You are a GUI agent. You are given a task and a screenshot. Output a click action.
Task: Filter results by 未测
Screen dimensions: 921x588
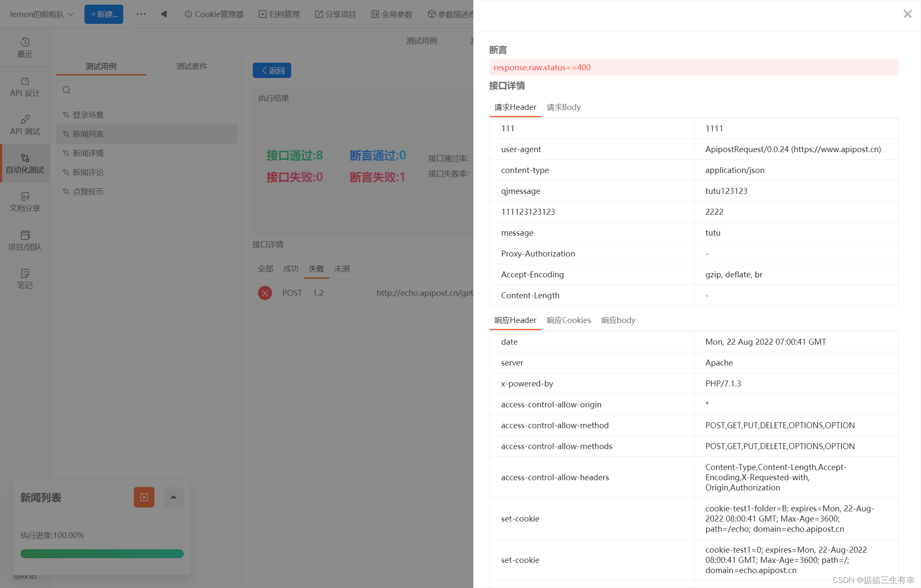tap(342, 269)
